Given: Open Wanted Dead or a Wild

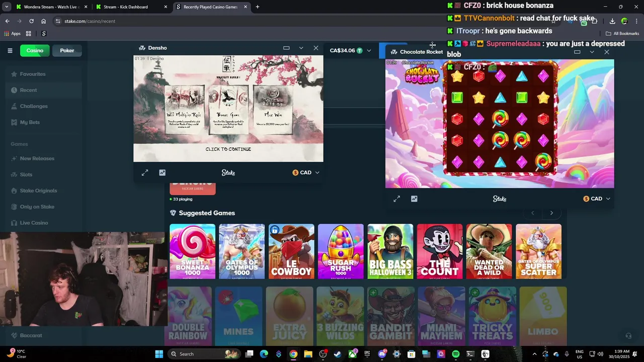Looking at the screenshot, I should point(489,251).
